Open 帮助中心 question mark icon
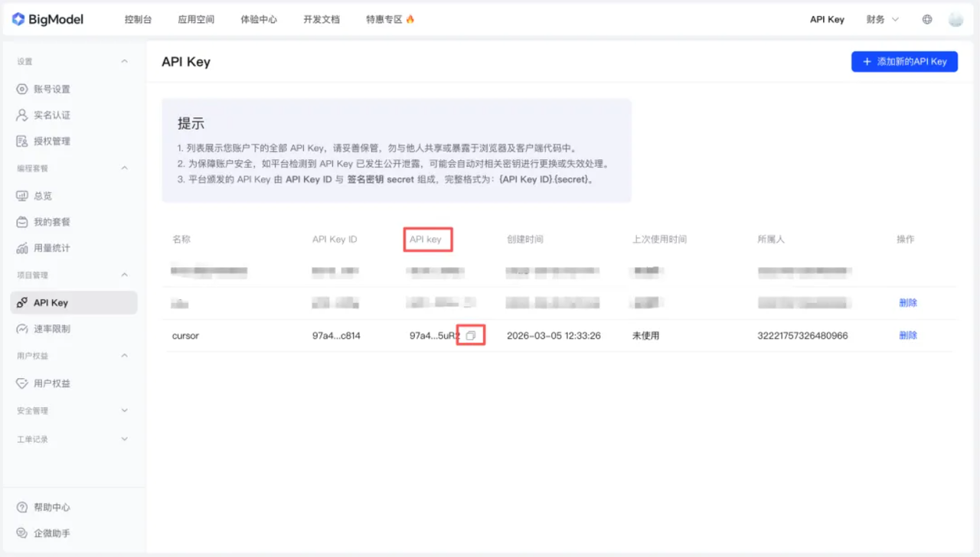Image resolution: width=980 pixels, height=557 pixels. pyautogui.click(x=22, y=507)
